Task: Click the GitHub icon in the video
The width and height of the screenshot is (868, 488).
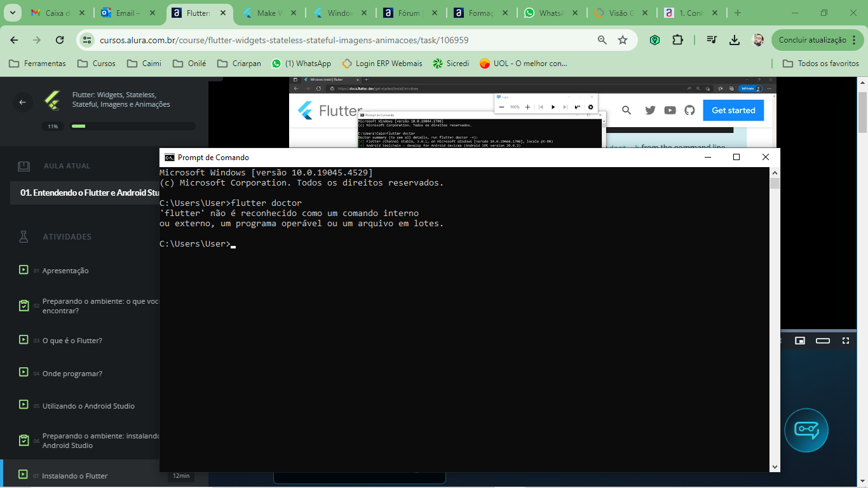Action: pos(689,111)
